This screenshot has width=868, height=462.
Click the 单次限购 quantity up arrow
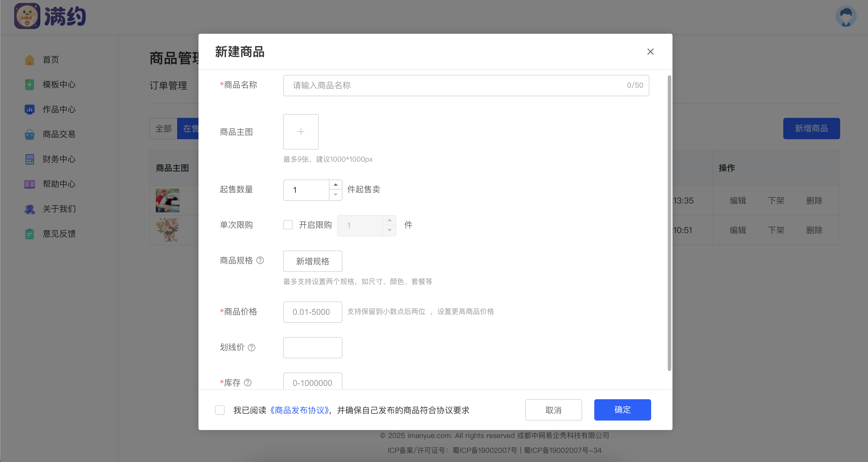pos(389,220)
